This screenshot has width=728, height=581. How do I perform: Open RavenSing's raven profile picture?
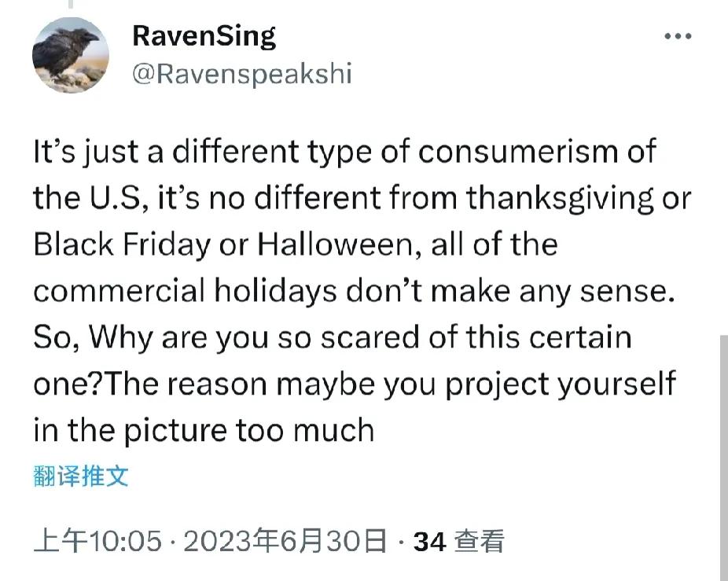pos(71,55)
